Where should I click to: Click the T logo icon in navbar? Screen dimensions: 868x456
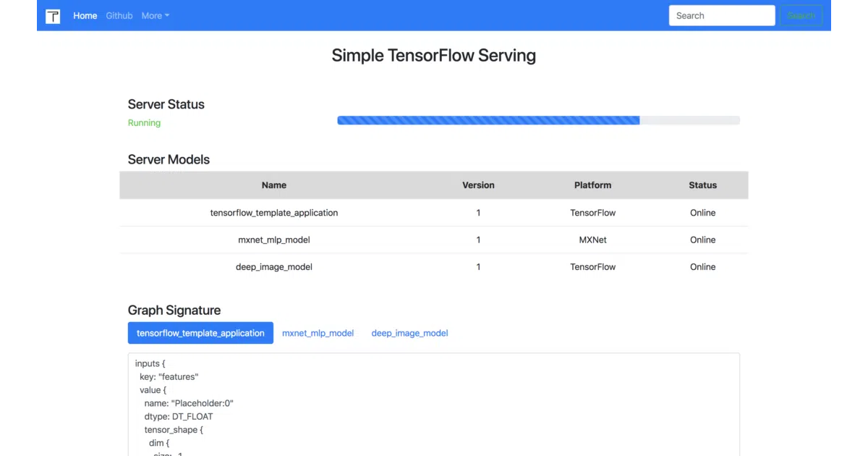pyautogui.click(x=53, y=16)
